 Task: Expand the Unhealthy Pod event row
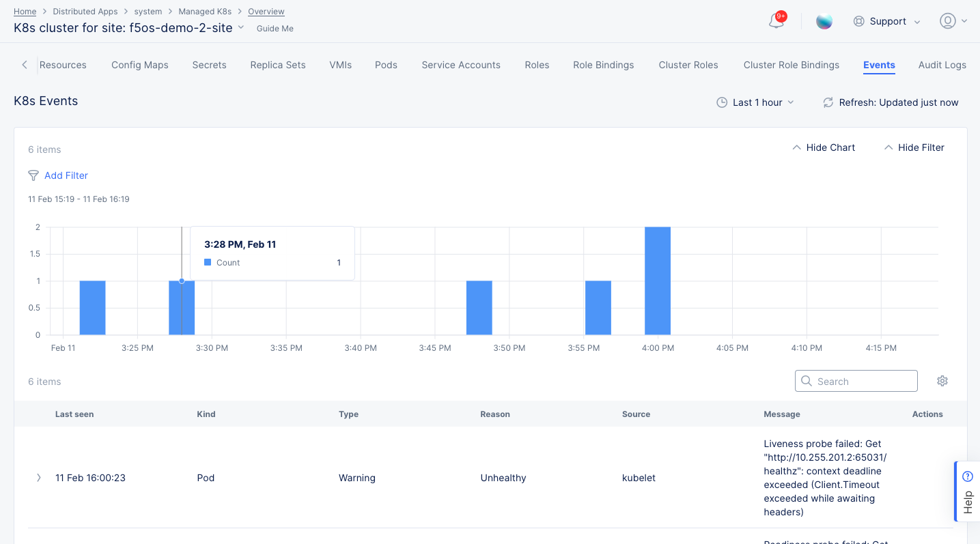pos(39,478)
